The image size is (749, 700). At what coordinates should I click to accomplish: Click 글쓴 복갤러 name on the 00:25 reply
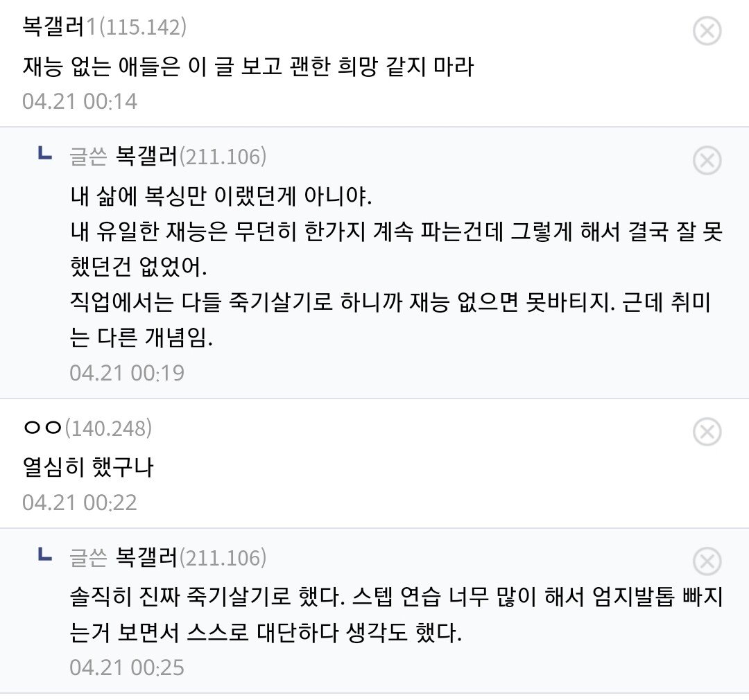(147, 557)
